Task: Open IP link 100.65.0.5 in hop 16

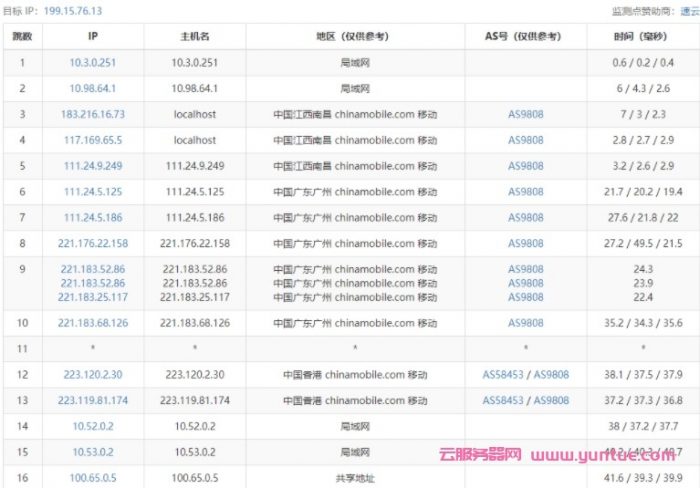Action: (93, 478)
